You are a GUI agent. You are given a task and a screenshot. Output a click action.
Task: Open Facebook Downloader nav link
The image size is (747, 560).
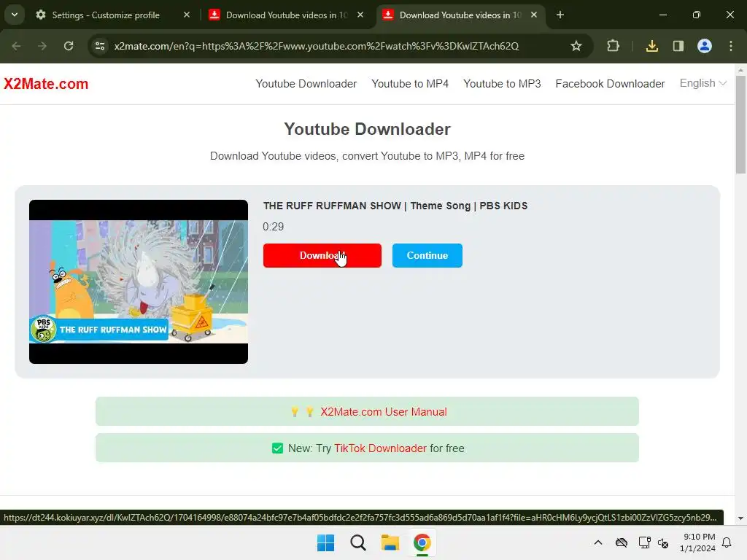click(610, 84)
